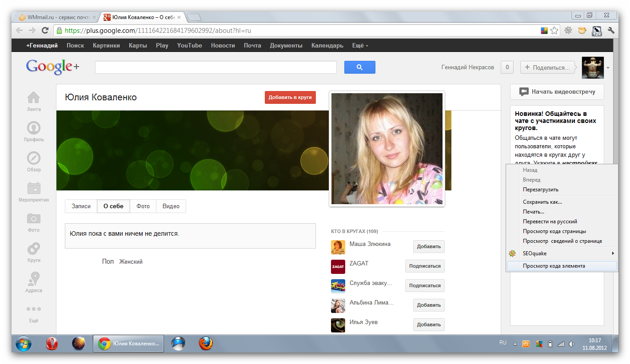Image resolution: width=630 pixels, height=364 pixels.
Task: Click the Google+ logo
Action: point(52,67)
